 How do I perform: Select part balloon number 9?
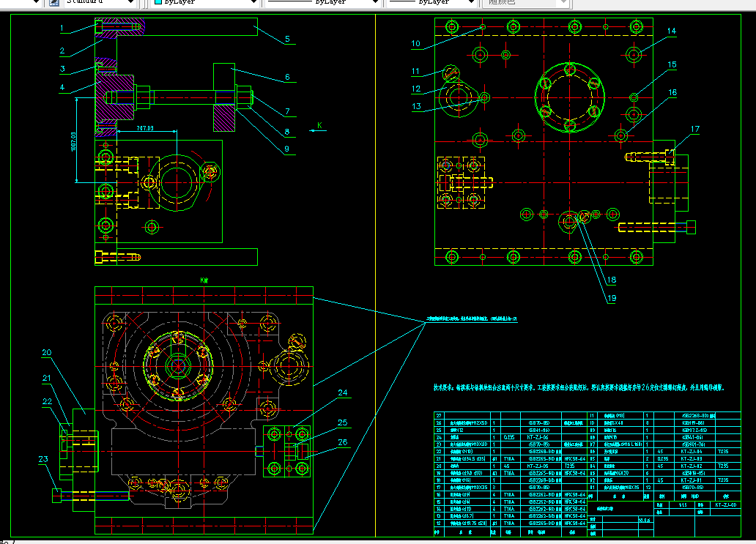coord(287,149)
